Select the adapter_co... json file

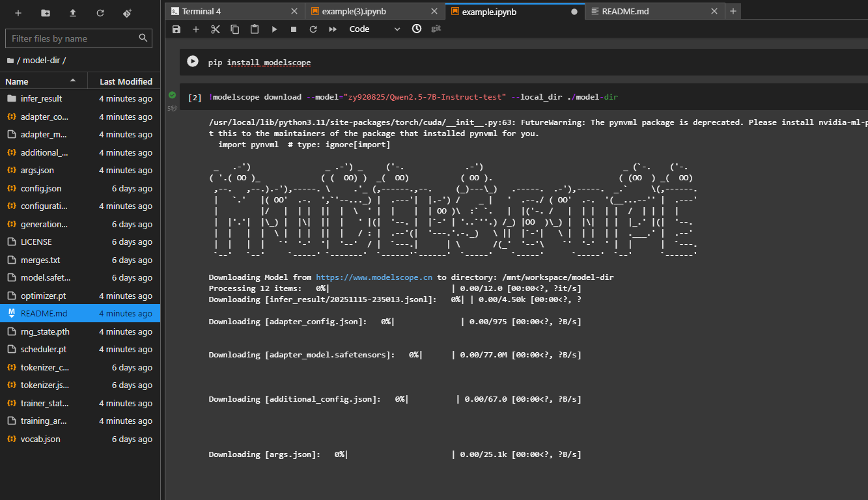[x=80, y=117]
